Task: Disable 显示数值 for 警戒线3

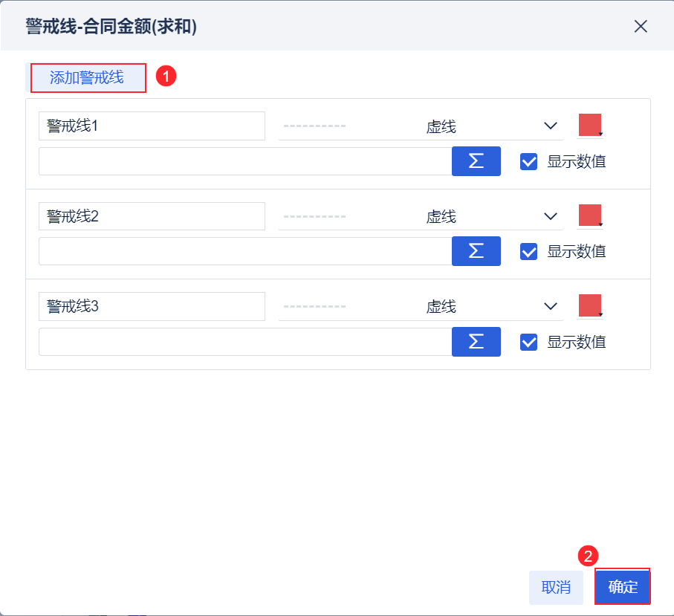Action: pos(529,342)
